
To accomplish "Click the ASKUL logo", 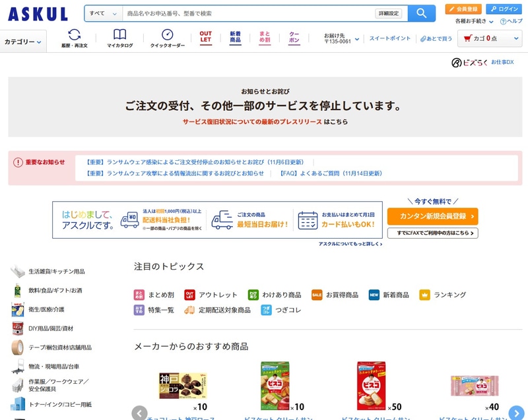I will [38, 14].
